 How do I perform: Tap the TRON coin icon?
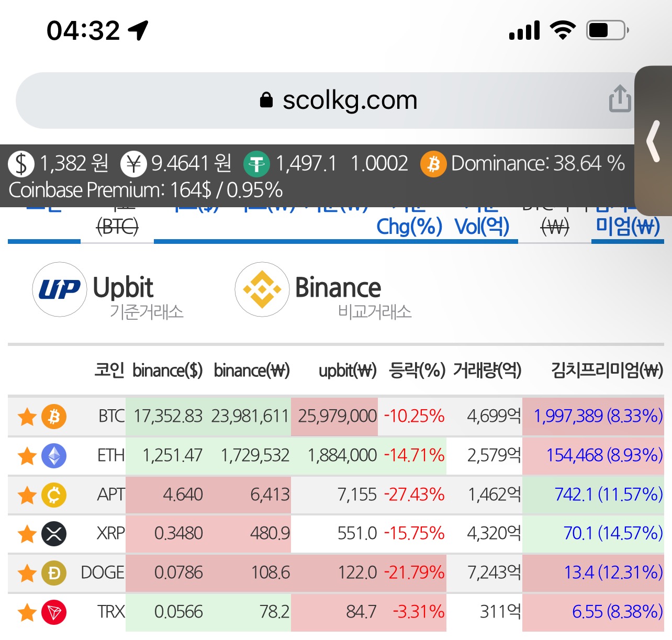(x=54, y=612)
